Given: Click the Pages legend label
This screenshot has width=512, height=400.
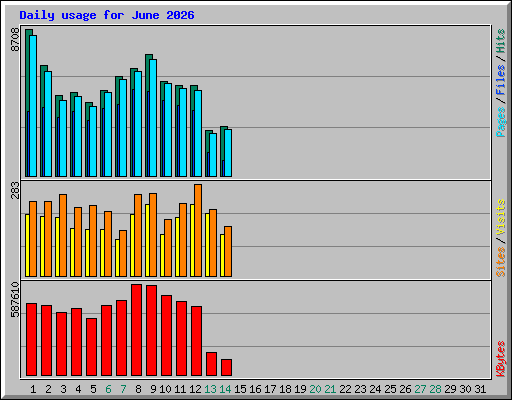Looking at the screenshot, I should pyautogui.click(x=501, y=122).
